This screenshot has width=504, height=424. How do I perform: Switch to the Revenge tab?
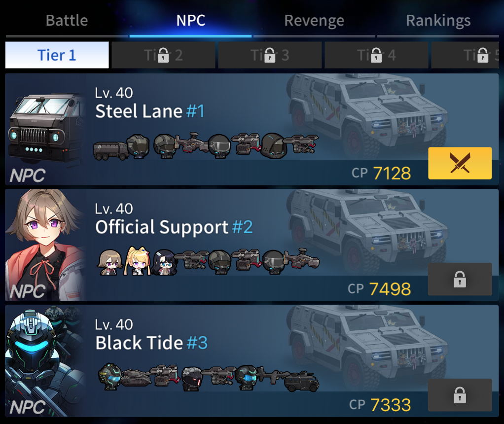tap(314, 21)
